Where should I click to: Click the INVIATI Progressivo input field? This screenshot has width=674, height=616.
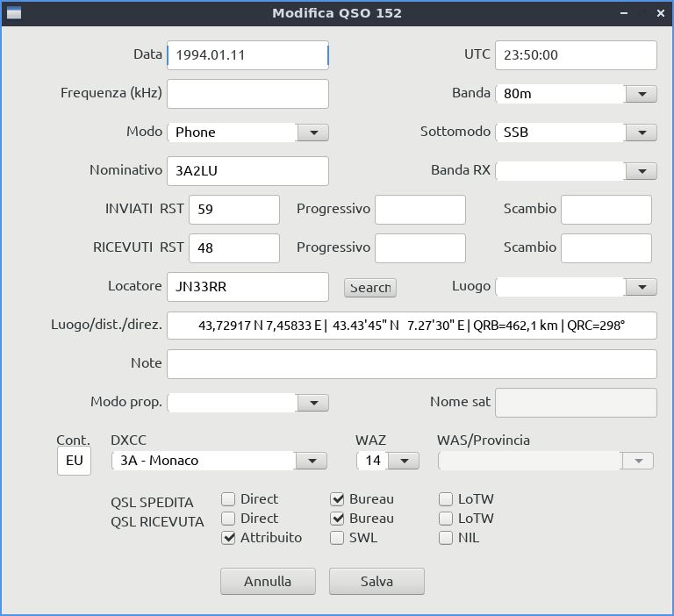[x=420, y=210]
